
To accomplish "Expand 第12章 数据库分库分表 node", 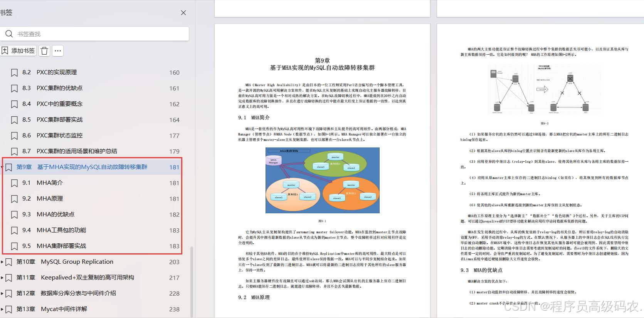I will [x=2, y=293].
